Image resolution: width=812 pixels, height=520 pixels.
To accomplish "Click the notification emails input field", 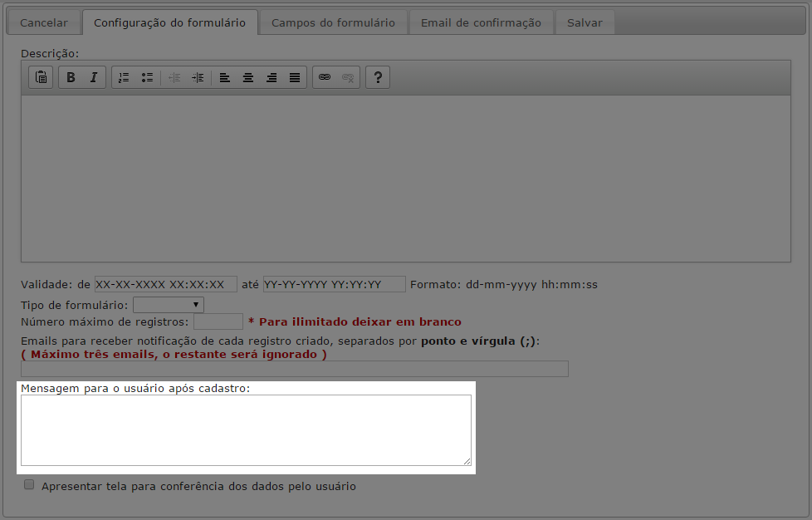I will [x=295, y=369].
